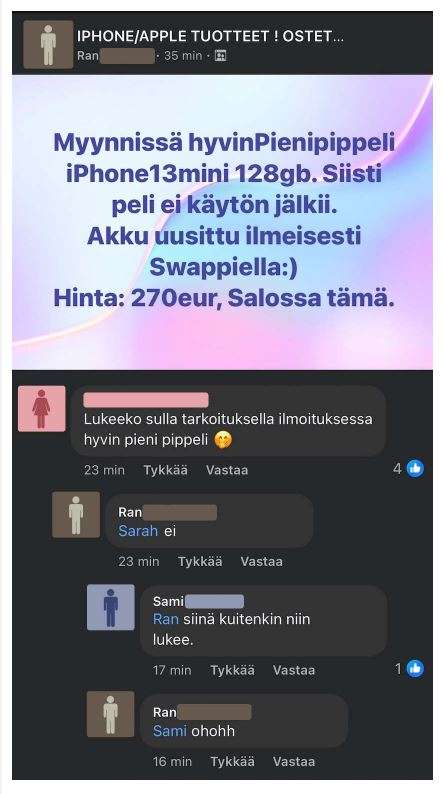Open the iPhone13mini sale post image
This screenshot has height=794, width=444.
click(x=222, y=222)
